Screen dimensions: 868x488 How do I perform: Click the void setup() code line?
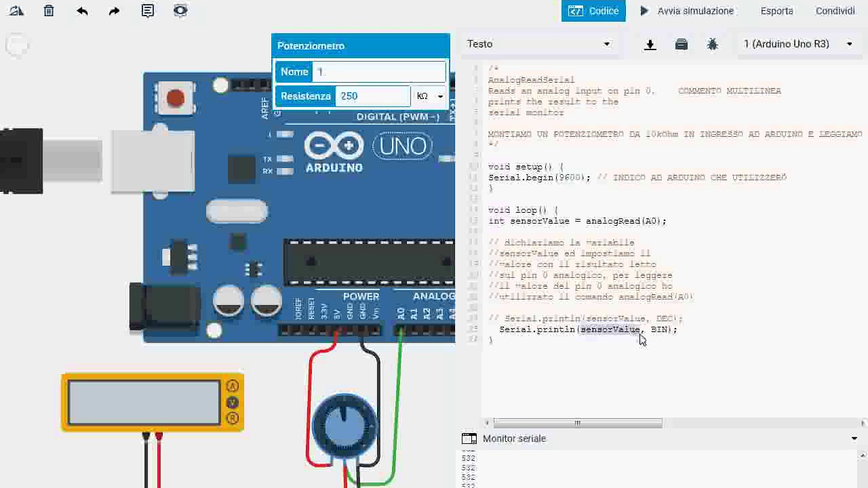coord(526,167)
